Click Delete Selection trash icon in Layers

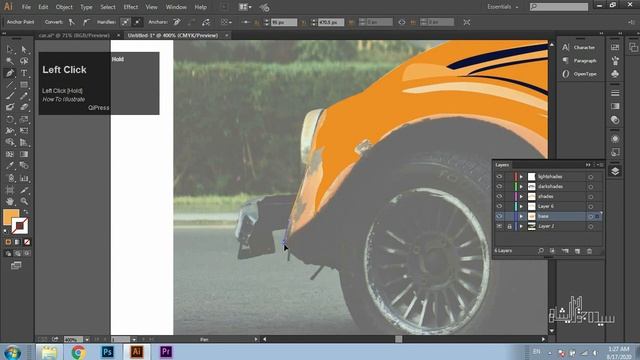coord(589,251)
